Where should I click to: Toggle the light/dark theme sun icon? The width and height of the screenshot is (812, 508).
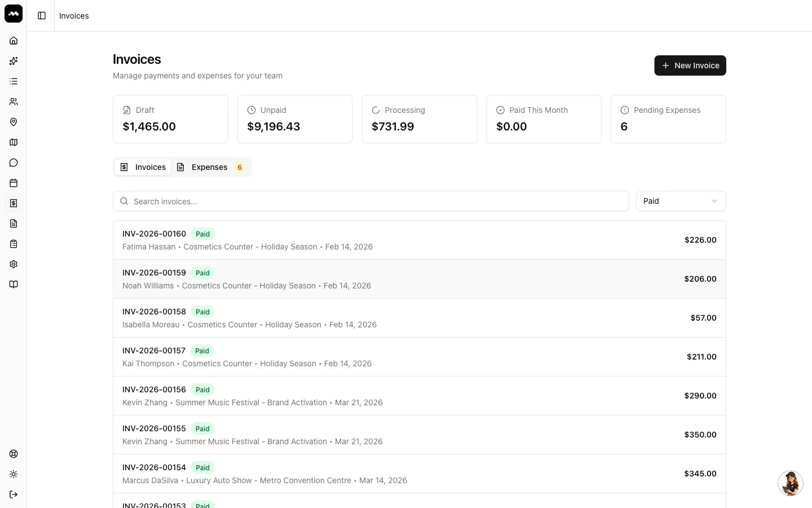[14, 474]
